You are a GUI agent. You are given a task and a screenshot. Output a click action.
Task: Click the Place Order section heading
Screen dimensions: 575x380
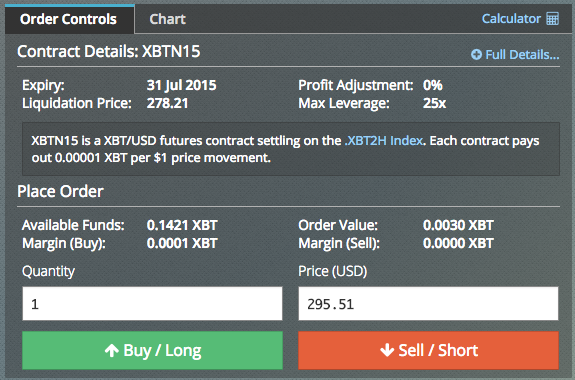pos(61,191)
